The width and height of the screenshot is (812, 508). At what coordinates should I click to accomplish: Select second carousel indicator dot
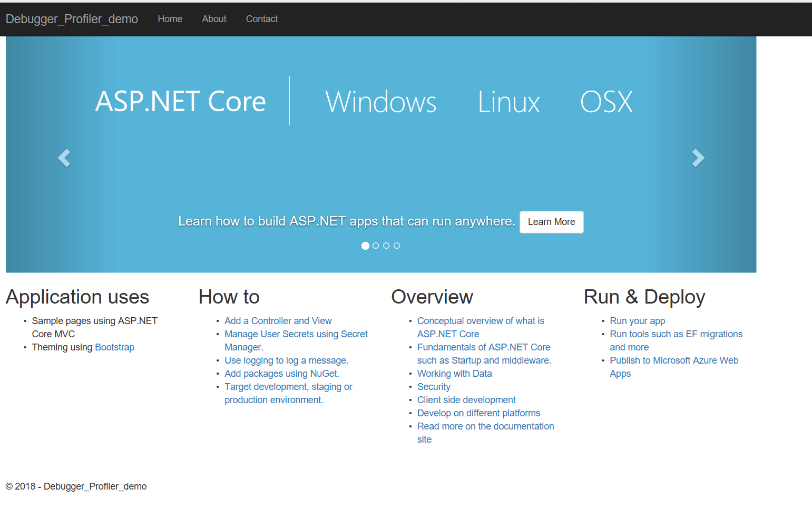(376, 246)
